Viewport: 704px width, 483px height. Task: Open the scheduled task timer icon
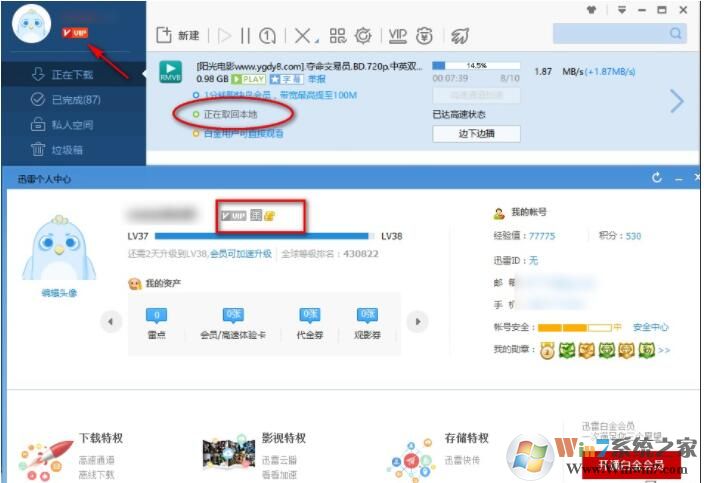(x=267, y=35)
